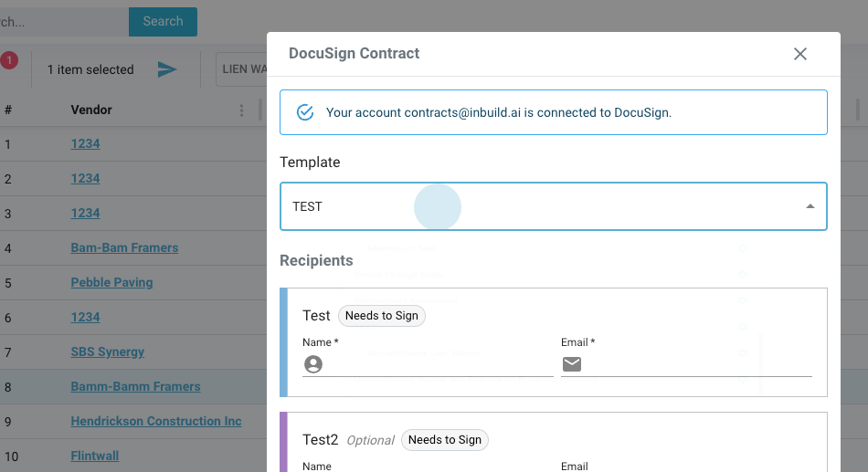Click the Needs to Sign chip for Test2

pos(445,440)
